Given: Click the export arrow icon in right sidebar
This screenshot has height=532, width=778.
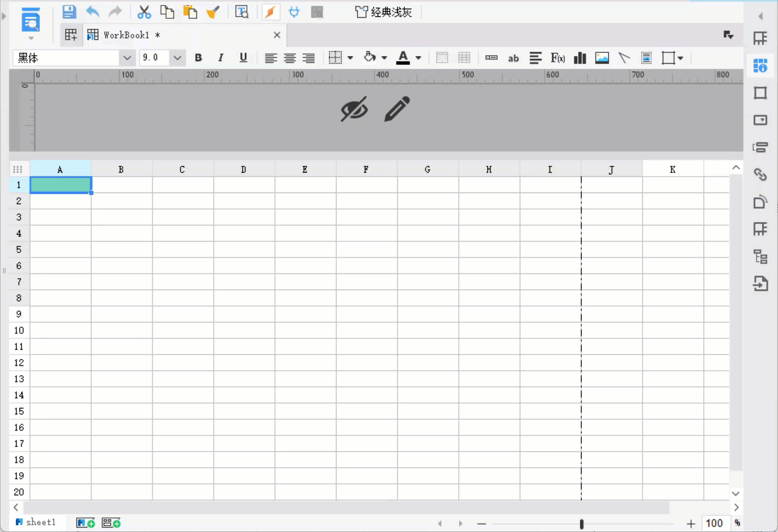Looking at the screenshot, I should (760, 283).
